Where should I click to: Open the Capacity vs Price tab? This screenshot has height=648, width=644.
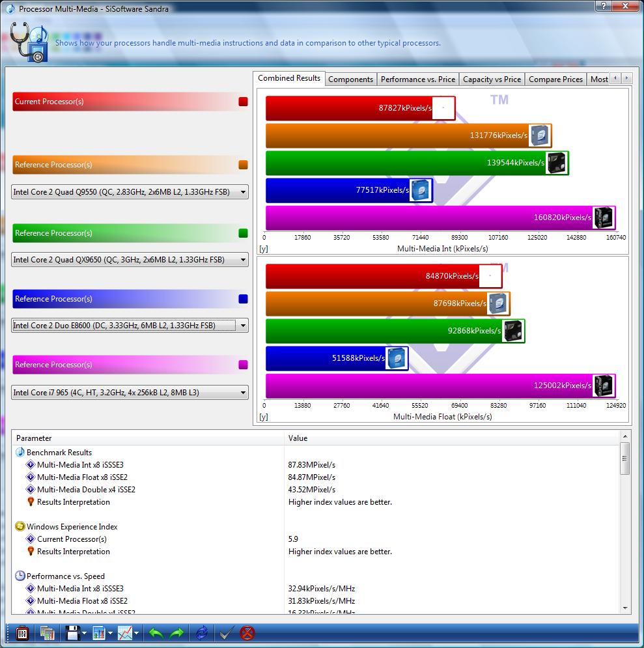[x=492, y=79]
